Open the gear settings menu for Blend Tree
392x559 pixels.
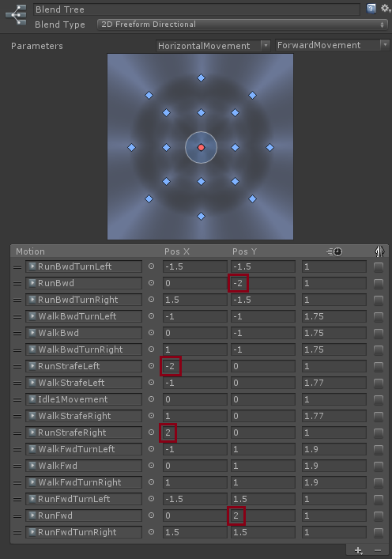(386, 9)
